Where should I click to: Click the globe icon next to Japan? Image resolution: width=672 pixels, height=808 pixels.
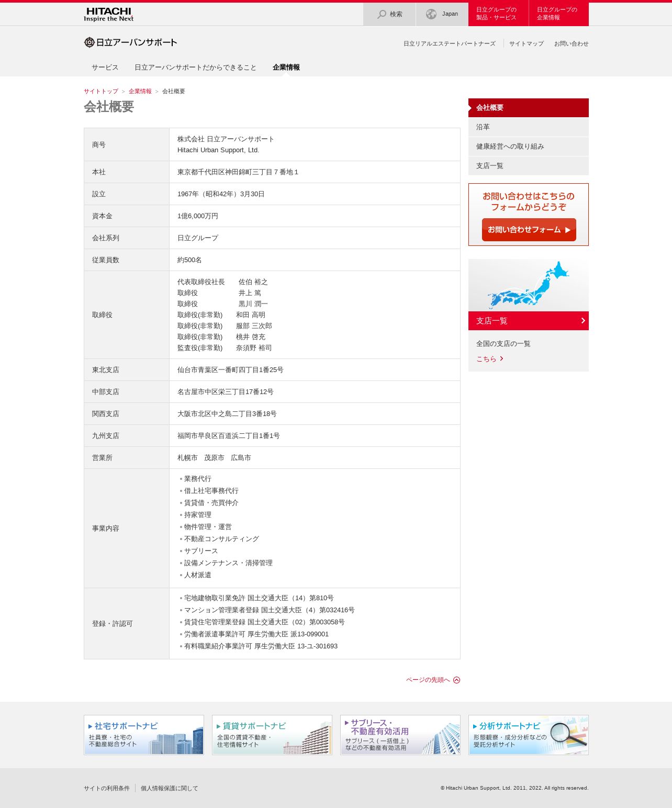pos(431,14)
